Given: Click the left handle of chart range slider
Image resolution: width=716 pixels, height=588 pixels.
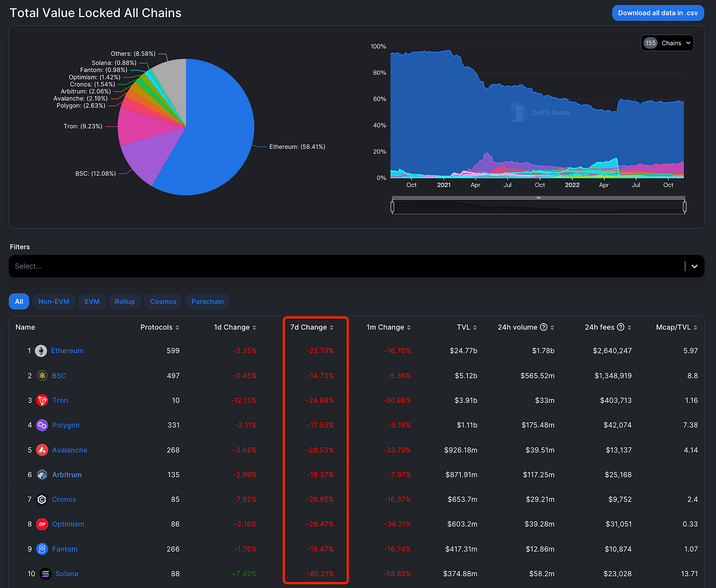Looking at the screenshot, I should 392,207.
